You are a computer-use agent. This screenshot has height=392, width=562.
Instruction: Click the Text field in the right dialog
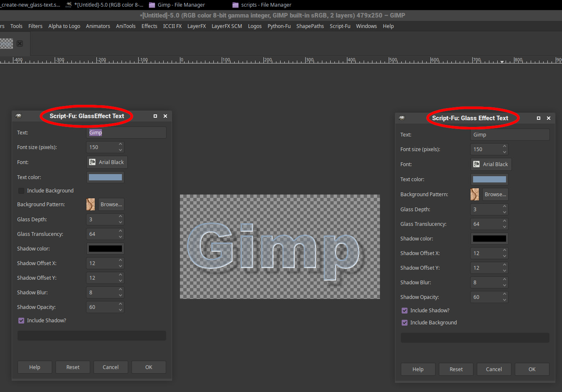point(510,135)
